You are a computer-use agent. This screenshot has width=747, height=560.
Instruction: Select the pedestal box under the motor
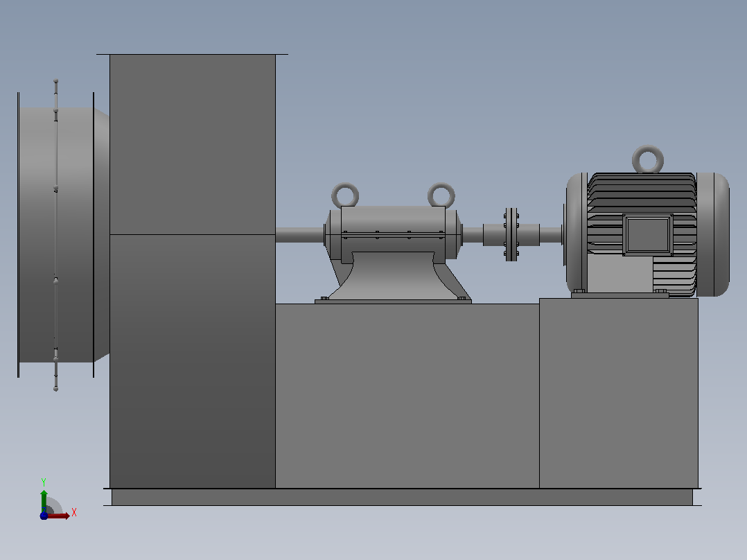click(618, 393)
